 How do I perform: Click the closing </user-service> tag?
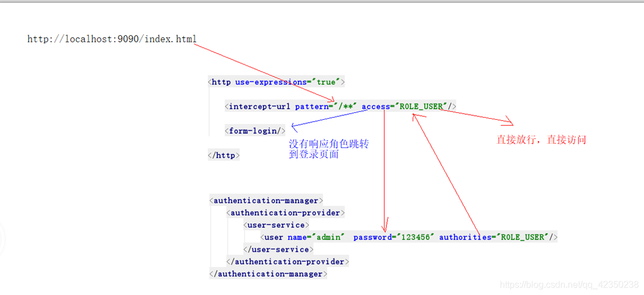pos(279,250)
